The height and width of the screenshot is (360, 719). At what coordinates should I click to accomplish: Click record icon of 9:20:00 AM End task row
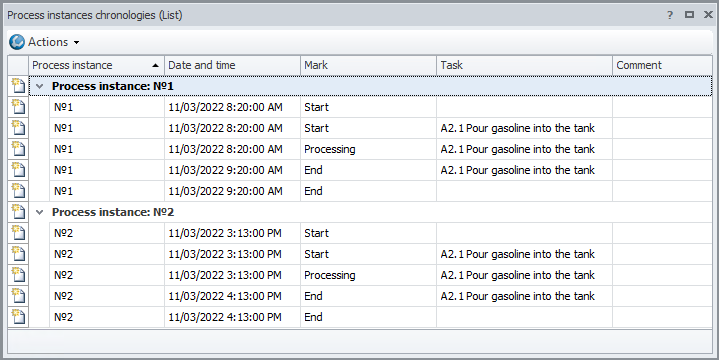coord(18,170)
